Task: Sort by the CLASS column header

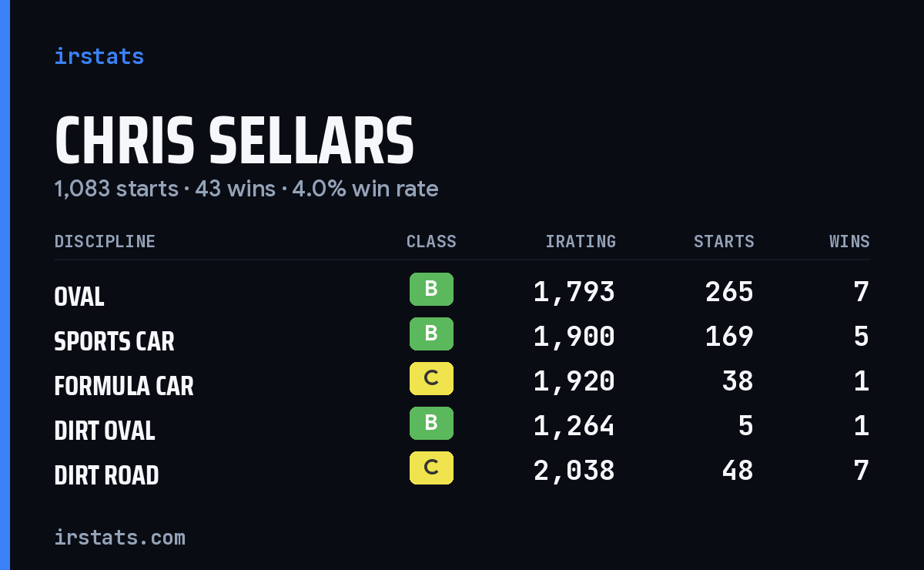Action: click(x=431, y=242)
